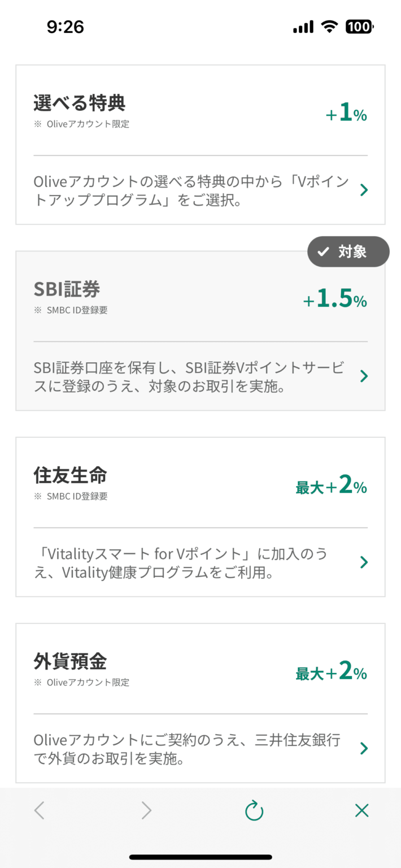Viewport: 401px width, 868px height.
Task: Tap the reload icon in the bottom bar
Action: (254, 810)
